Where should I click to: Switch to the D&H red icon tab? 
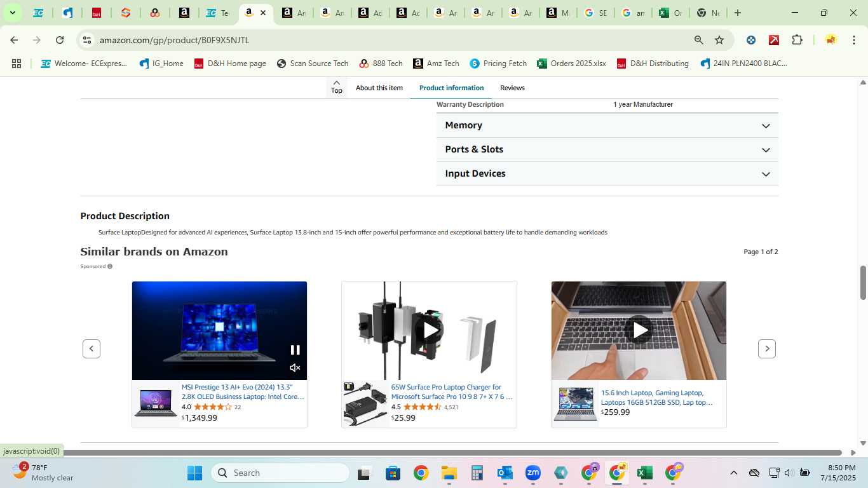tap(97, 13)
